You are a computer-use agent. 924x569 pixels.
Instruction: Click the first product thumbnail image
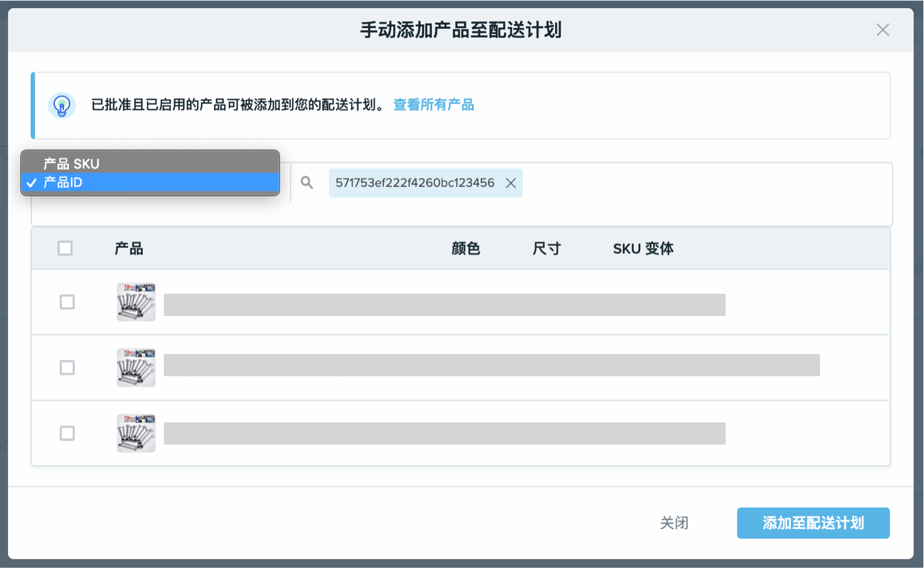tap(136, 302)
